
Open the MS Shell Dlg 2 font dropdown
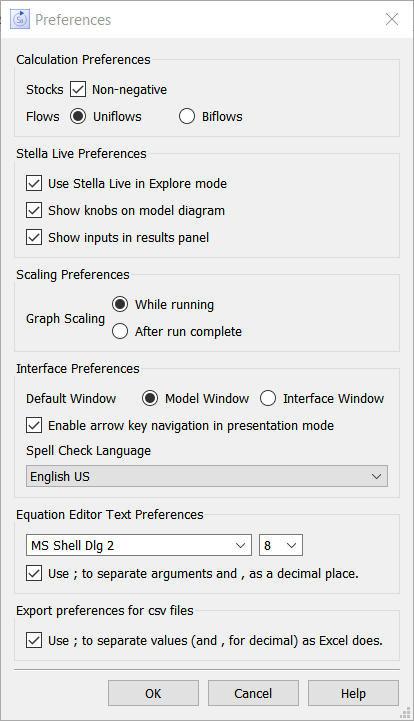(139, 545)
